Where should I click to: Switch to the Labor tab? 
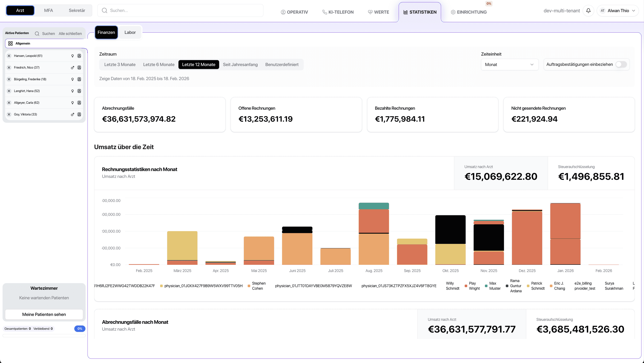[x=130, y=33]
